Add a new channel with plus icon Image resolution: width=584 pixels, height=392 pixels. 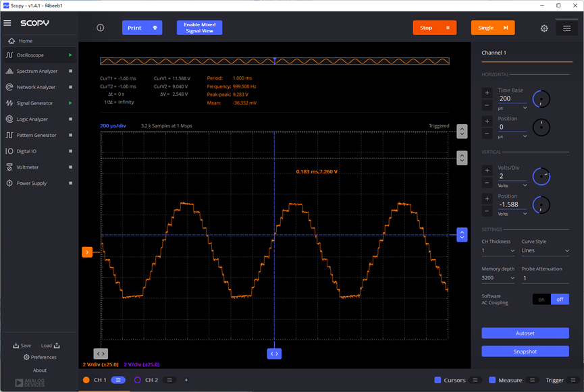186,380
